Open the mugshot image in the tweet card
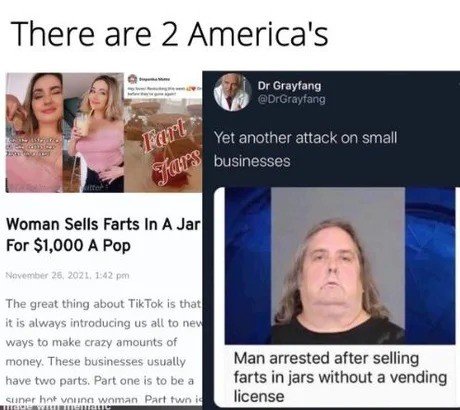The height and width of the screenshot is (410, 460). coord(340,266)
